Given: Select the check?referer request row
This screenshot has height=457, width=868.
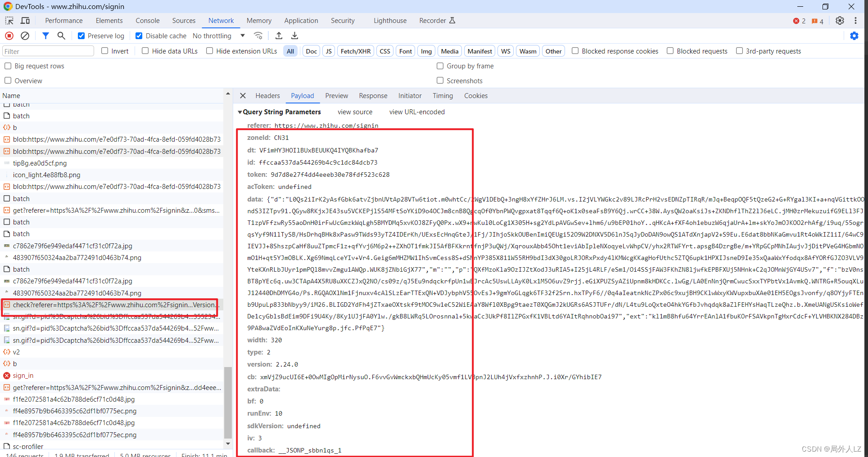Looking at the screenshot, I should click(x=112, y=305).
